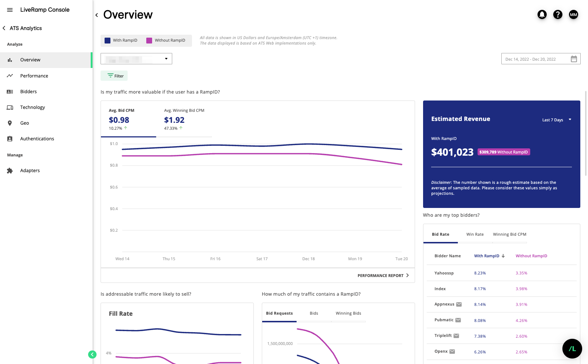The image size is (588, 364).
Task: Select the Winning Bids tab
Action: pyautogui.click(x=348, y=314)
